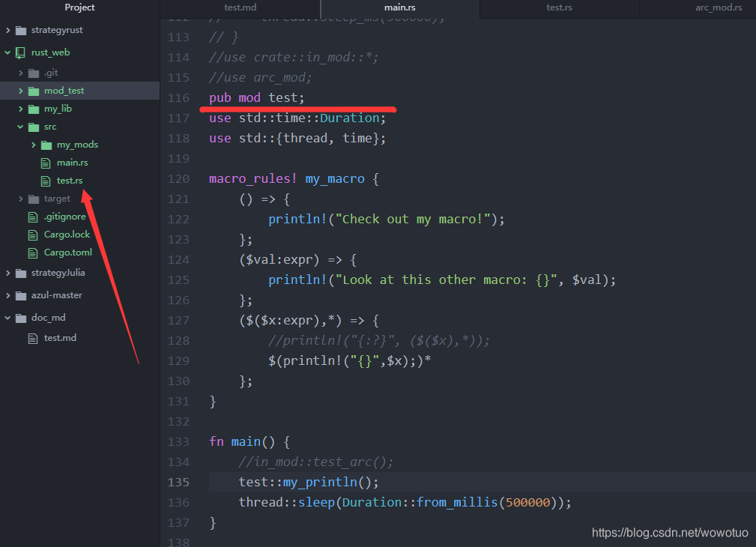756x547 pixels.
Task: Expand the strategyrust folder
Action: [x=7, y=30]
